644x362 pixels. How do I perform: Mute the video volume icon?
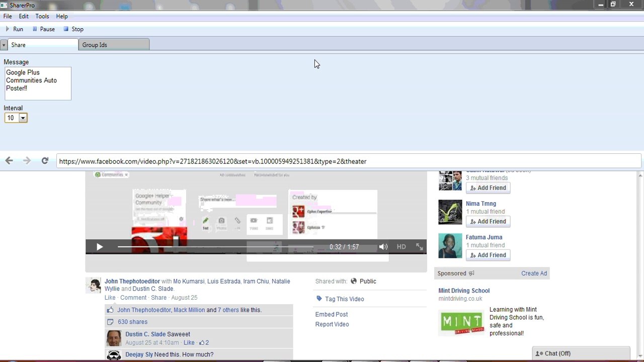(x=383, y=247)
